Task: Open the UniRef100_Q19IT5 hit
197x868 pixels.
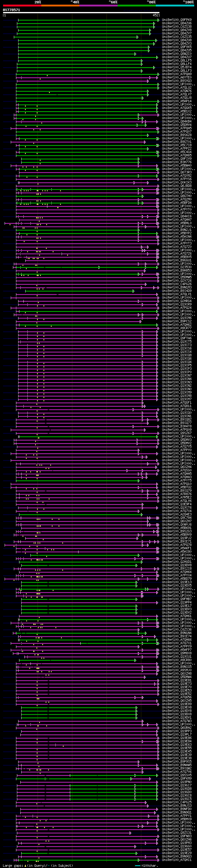Action: [x=177, y=342]
